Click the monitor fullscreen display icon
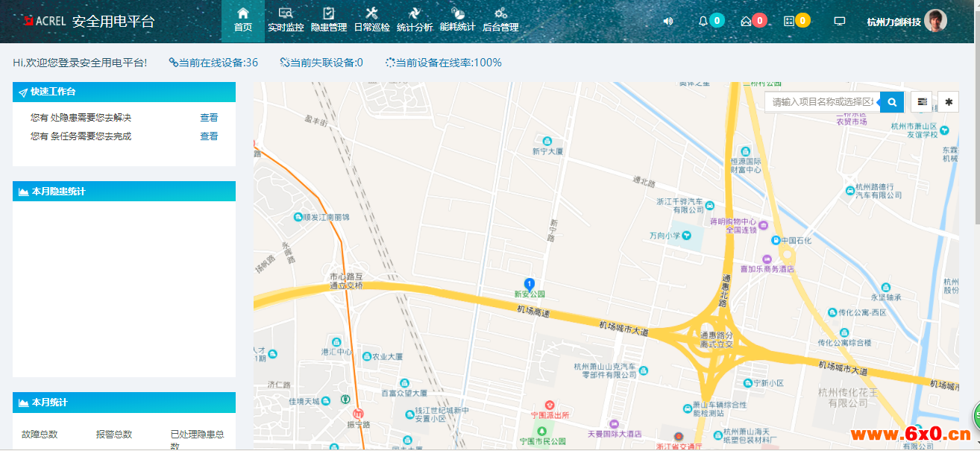This screenshot has height=451, width=980. (840, 21)
